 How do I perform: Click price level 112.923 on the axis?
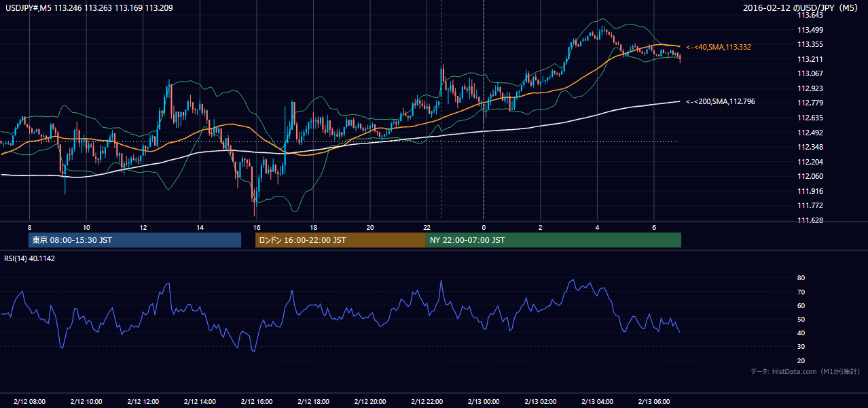tap(810, 88)
